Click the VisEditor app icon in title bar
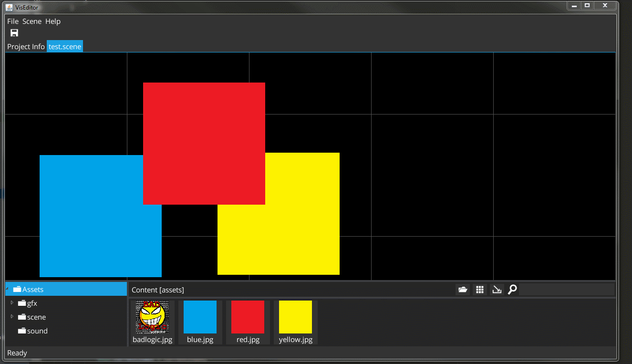 (x=9, y=7)
